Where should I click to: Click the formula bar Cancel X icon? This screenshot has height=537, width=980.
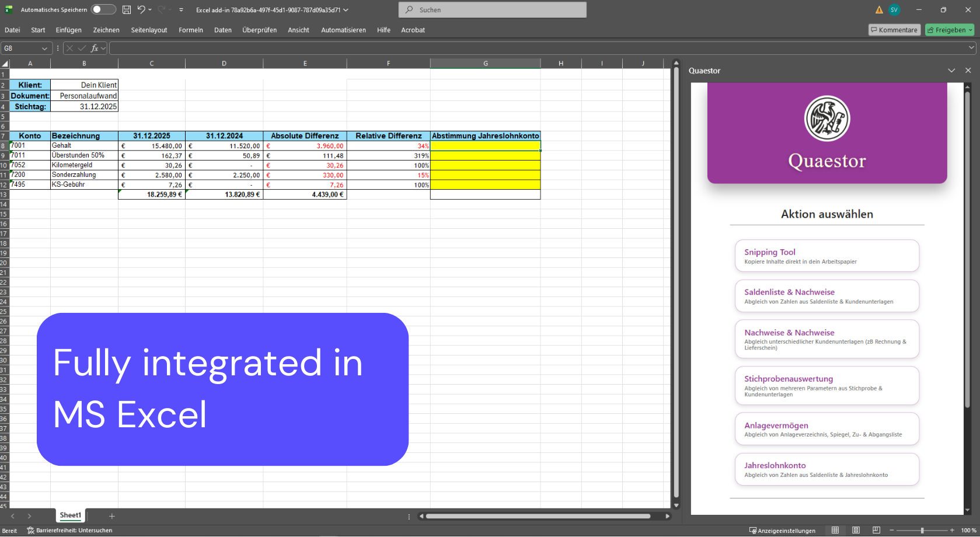(70, 48)
